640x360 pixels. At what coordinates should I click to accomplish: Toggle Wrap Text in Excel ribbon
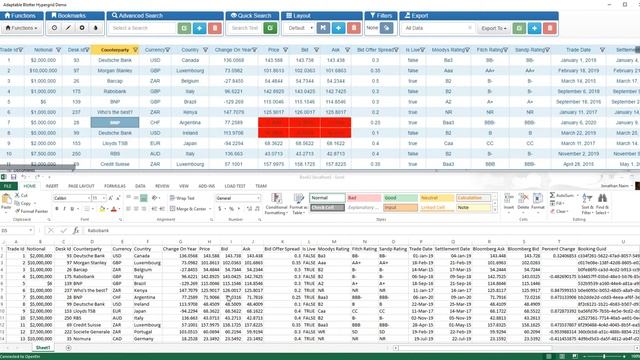click(x=182, y=198)
